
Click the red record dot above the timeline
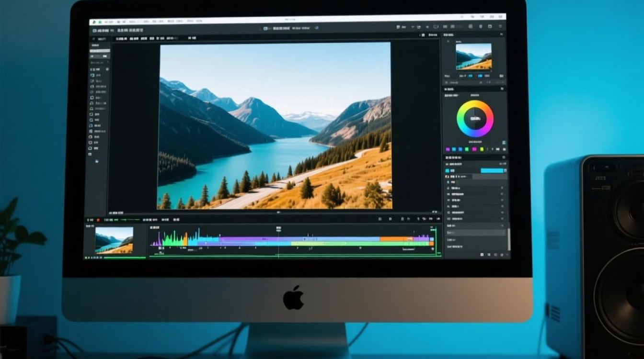pyautogui.click(x=98, y=220)
